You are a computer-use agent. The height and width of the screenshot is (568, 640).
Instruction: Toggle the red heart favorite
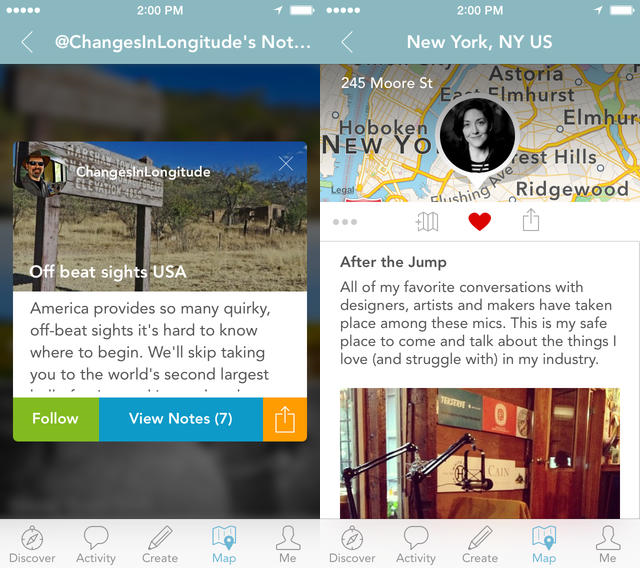pyautogui.click(x=479, y=222)
